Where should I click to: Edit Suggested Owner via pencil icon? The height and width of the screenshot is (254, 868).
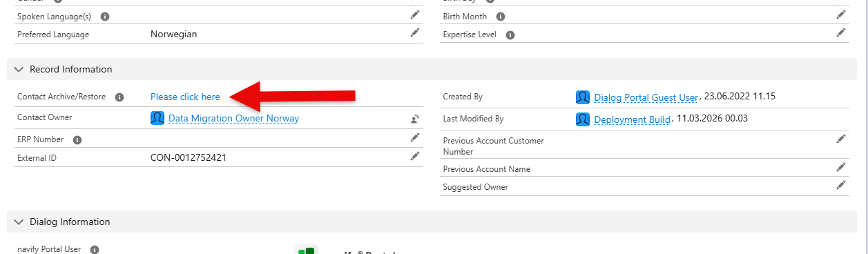pyautogui.click(x=840, y=185)
